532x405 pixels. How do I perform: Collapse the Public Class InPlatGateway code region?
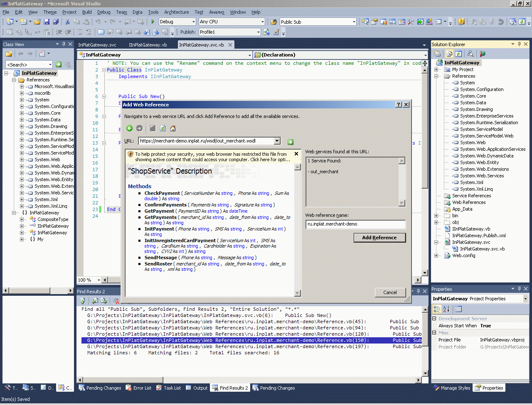104,70
